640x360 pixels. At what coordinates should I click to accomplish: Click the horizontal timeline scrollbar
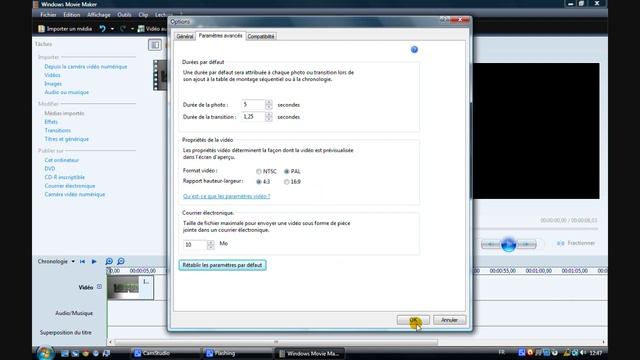tap(276, 342)
